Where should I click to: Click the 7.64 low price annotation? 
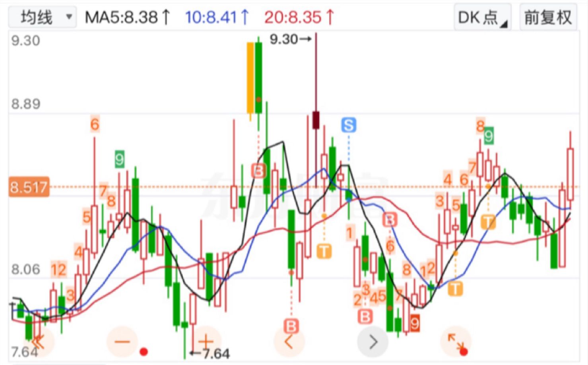tap(210, 353)
